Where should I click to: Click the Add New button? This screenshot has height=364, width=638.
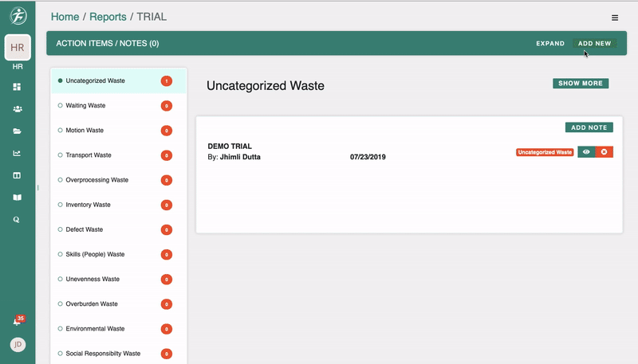(595, 44)
